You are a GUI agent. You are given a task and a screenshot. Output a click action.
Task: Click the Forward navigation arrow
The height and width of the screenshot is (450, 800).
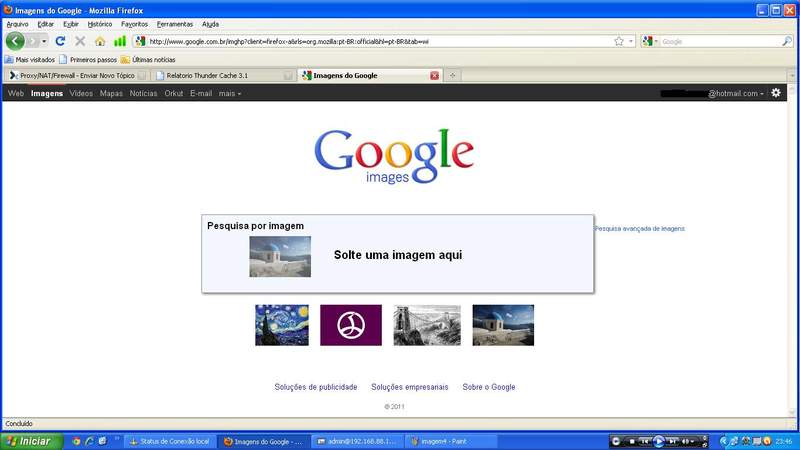click(33, 41)
